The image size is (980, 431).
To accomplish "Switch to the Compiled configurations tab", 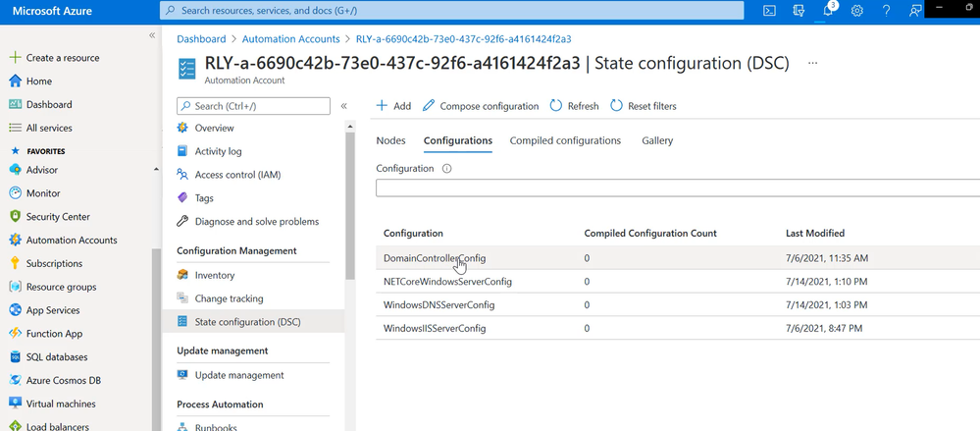I will click(565, 140).
